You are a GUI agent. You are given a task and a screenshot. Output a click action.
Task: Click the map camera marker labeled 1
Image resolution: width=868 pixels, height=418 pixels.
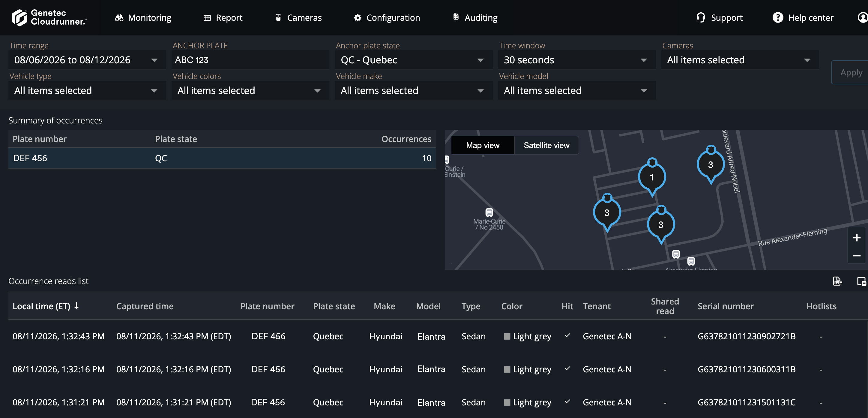652,177
